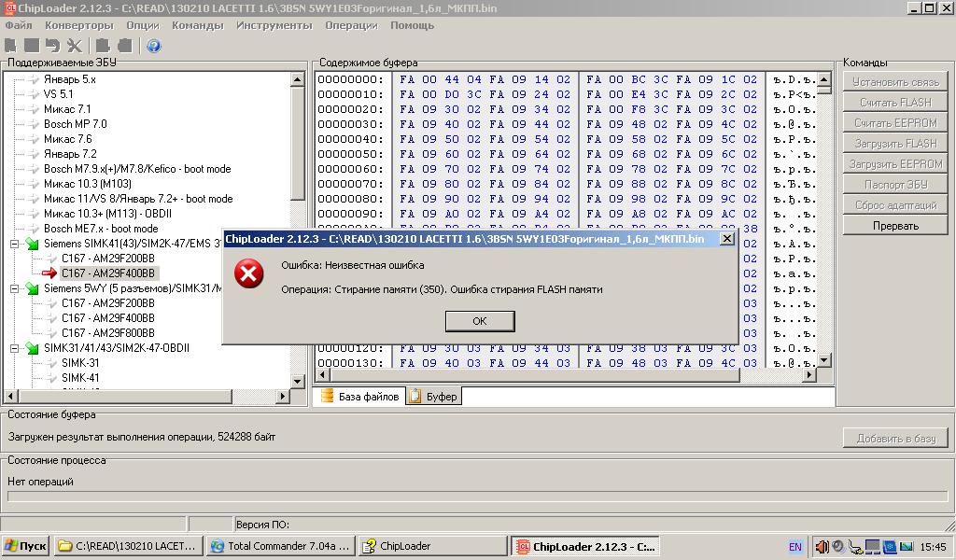Click the volume speaker icon in system tray
Image resolution: width=956 pixels, height=560 pixels.
[822, 547]
